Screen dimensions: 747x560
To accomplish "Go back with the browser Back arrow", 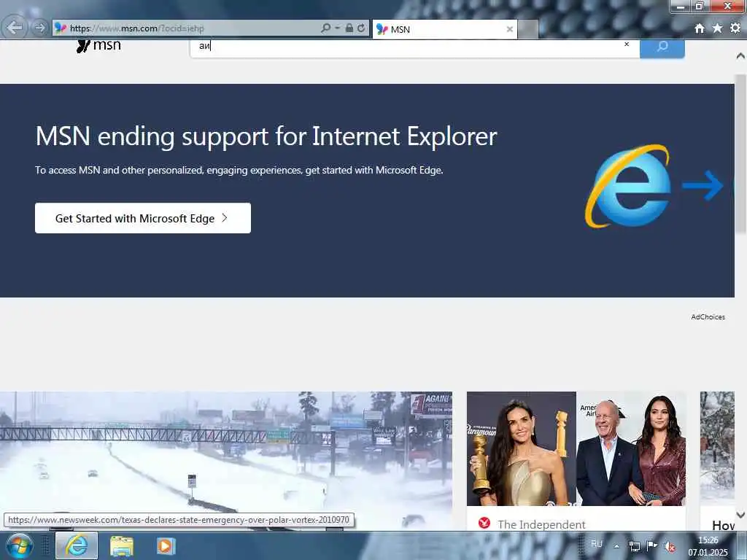I will tap(15, 28).
